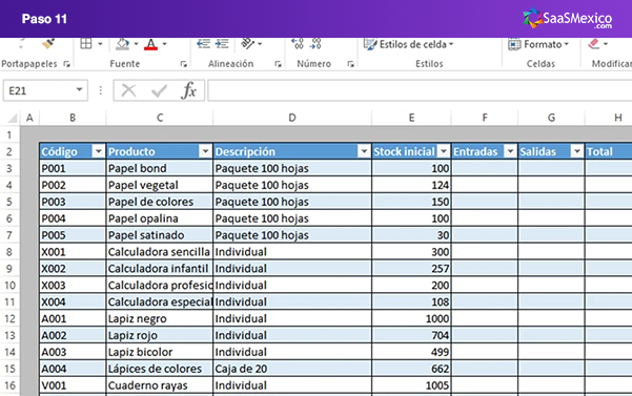Select cell containing Lapiz negro
Viewport: 632px width, 396px height.
point(160,319)
